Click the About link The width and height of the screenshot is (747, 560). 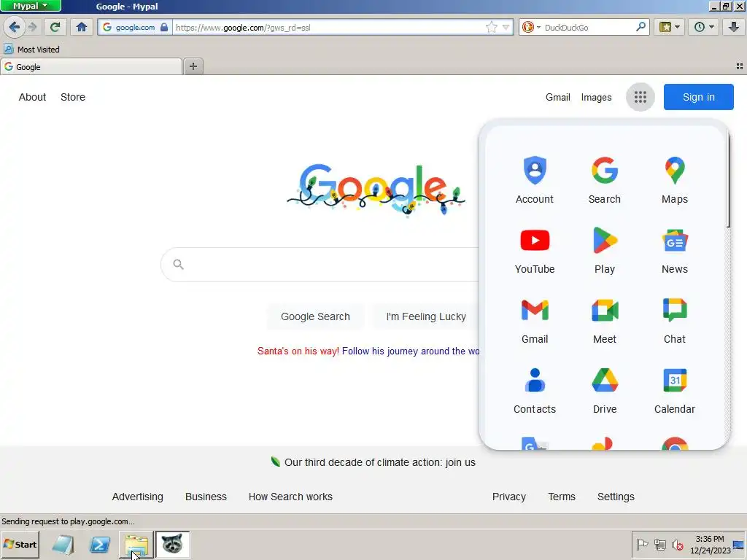[x=32, y=97]
